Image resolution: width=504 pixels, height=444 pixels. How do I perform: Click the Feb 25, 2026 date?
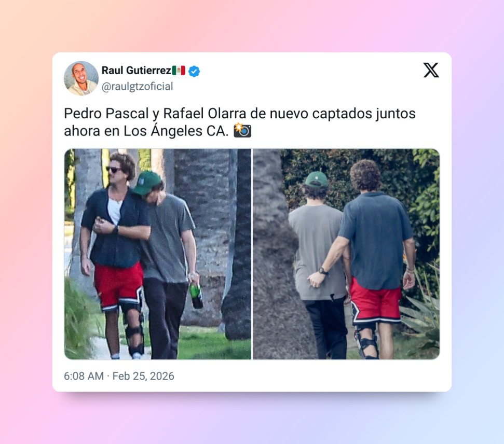(143, 376)
